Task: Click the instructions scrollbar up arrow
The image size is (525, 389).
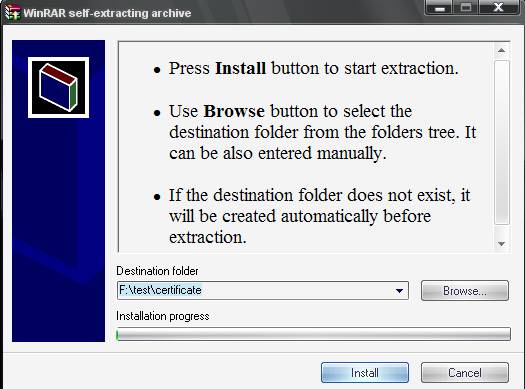Action: pyautogui.click(x=501, y=50)
